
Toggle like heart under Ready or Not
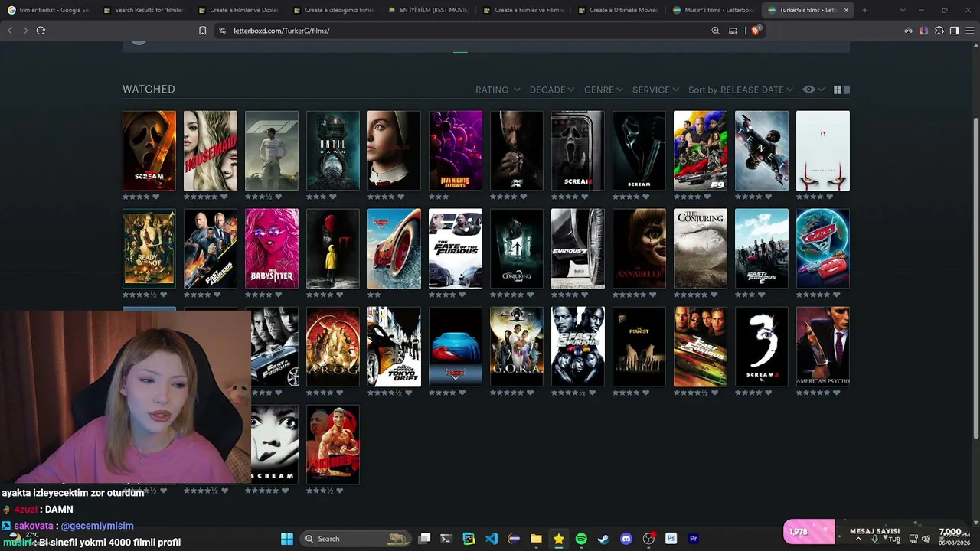click(x=162, y=295)
